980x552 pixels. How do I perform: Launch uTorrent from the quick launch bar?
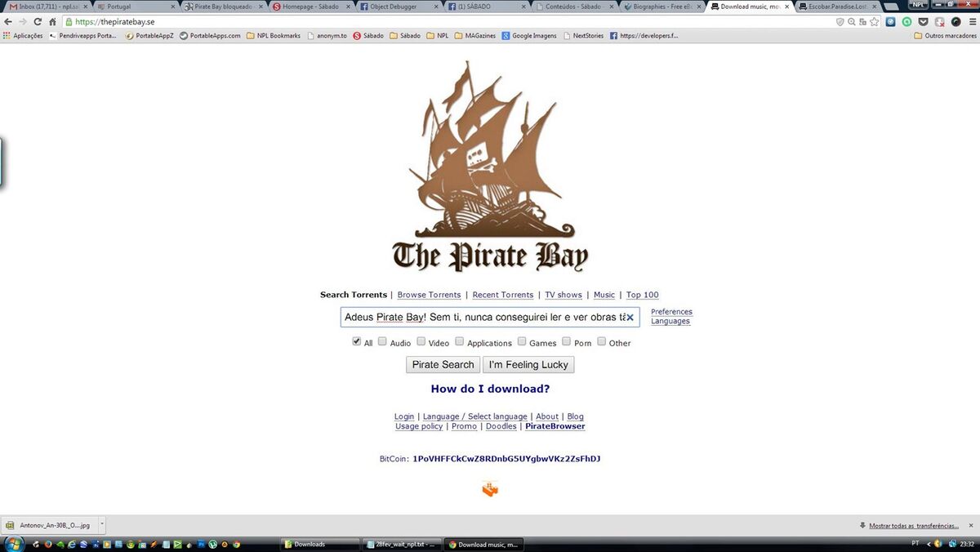[x=212, y=544]
